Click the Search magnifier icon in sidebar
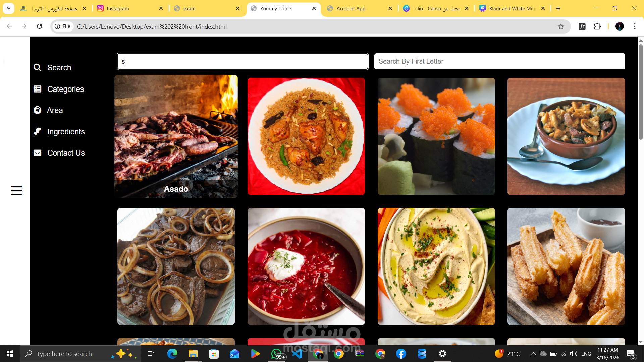 tap(37, 68)
